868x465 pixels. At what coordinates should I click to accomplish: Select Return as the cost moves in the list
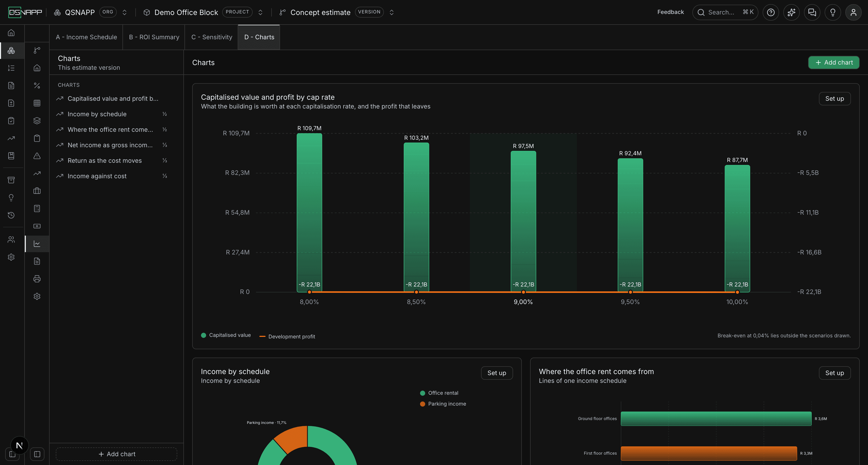(113, 161)
